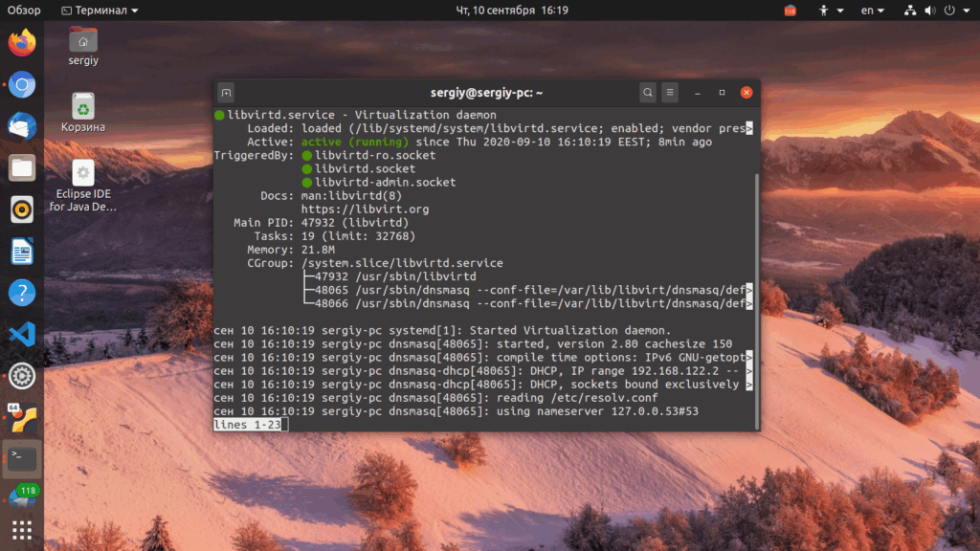
Task: Click the 'active (running)' status text
Action: point(354,142)
